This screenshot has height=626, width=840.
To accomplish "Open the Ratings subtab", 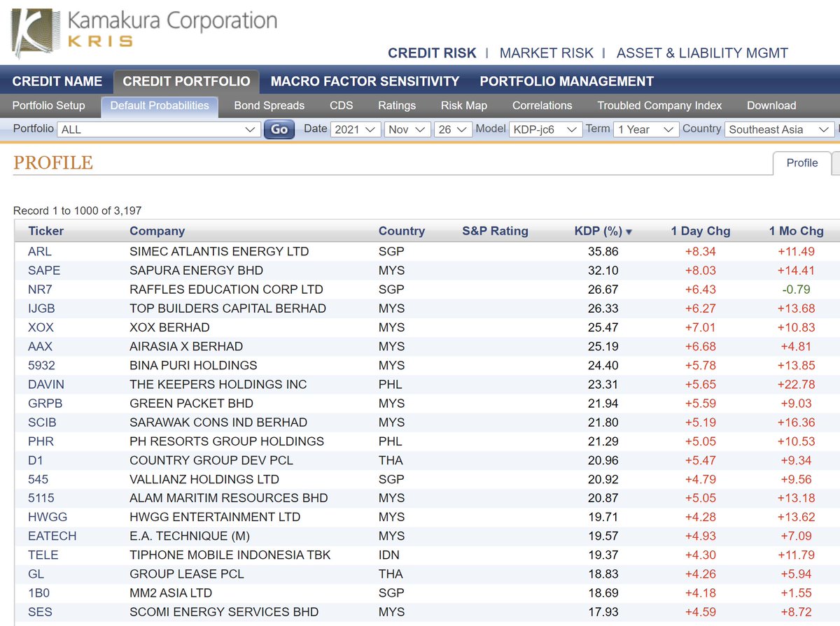I will tap(397, 106).
